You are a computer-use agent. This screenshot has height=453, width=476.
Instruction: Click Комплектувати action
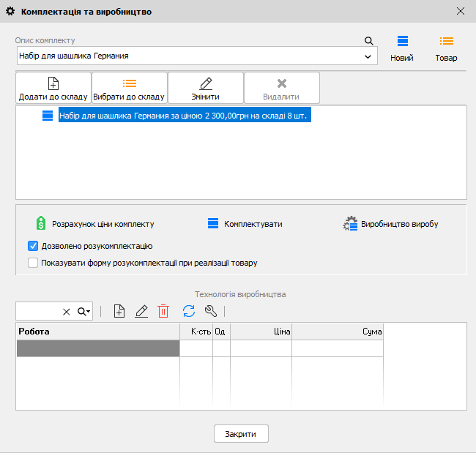[245, 224]
